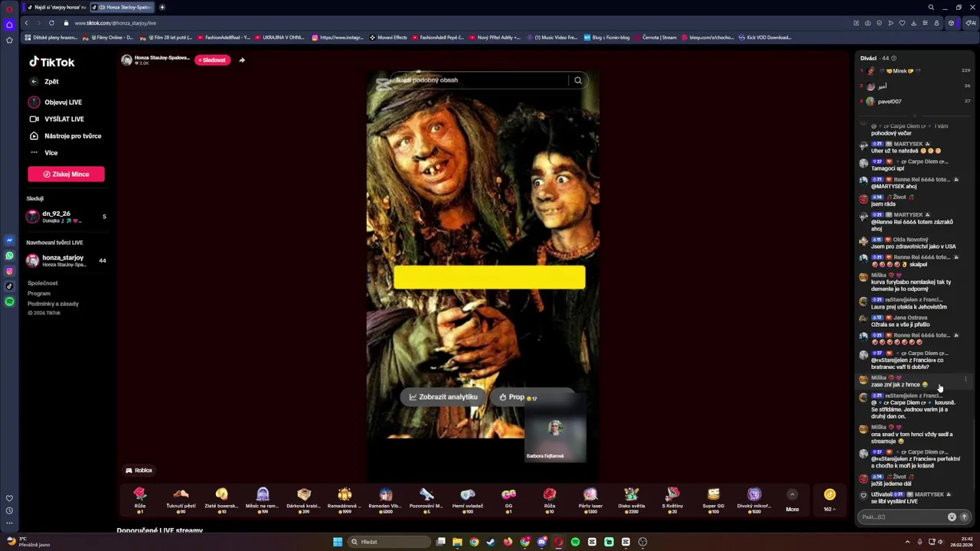Open viewers info icon next to Diváci
Screen dimensions: 980x551
893,58
